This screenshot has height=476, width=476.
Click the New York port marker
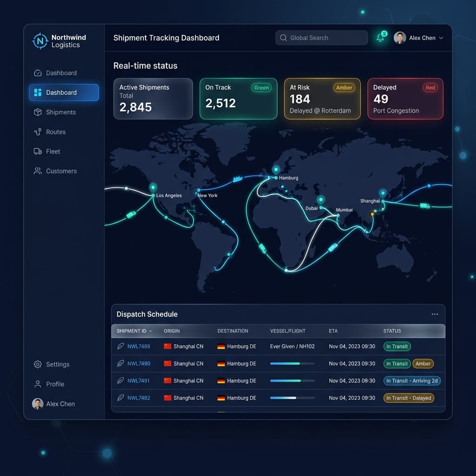[198, 190]
